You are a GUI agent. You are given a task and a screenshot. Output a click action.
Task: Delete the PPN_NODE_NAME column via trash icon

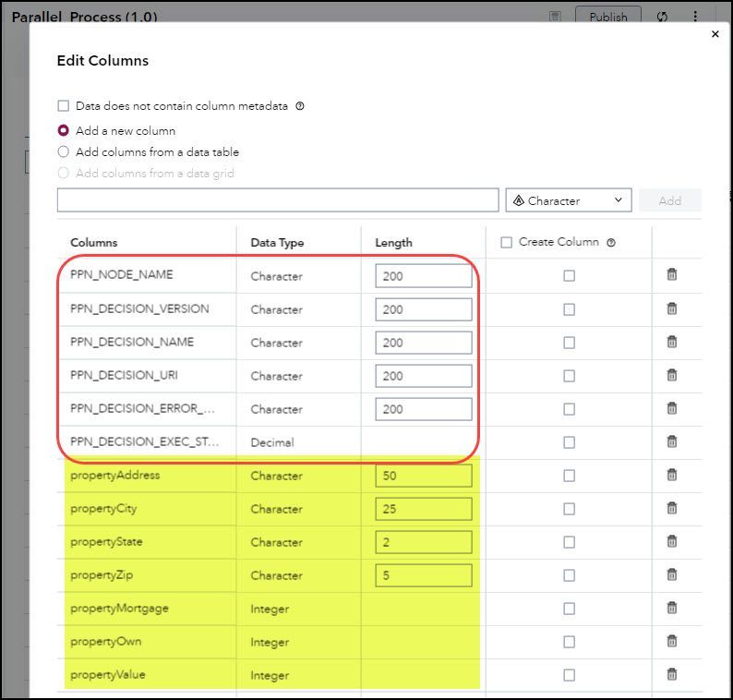click(x=672, y=275)
